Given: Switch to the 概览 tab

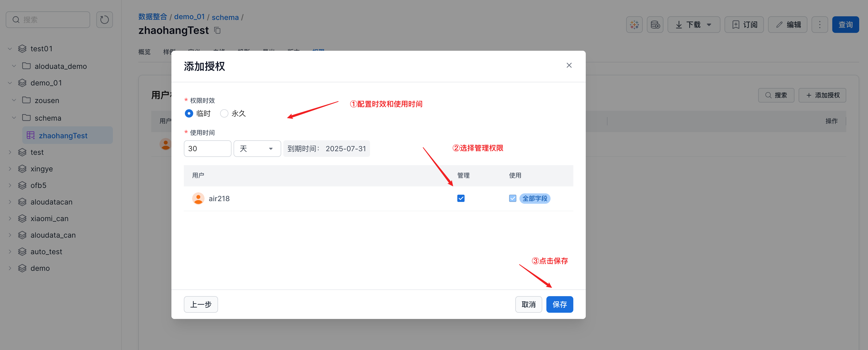Looking at the screenshot, I should tap(144, 52).
